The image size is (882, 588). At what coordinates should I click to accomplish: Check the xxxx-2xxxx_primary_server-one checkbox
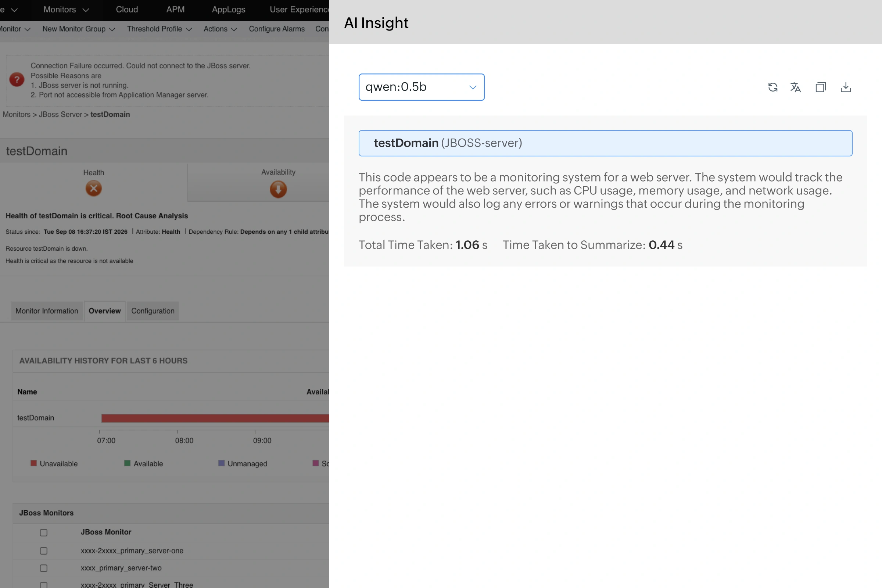tap(44, 551)
